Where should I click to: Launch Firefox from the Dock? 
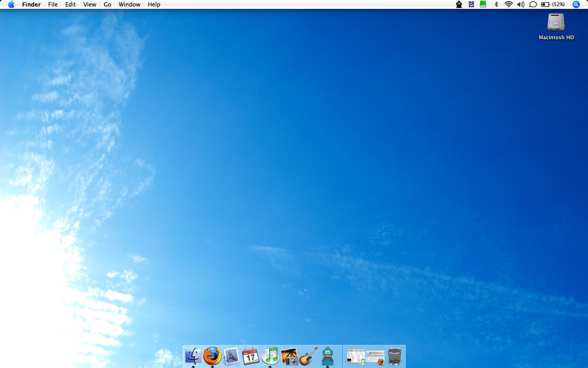pos(212,356)
